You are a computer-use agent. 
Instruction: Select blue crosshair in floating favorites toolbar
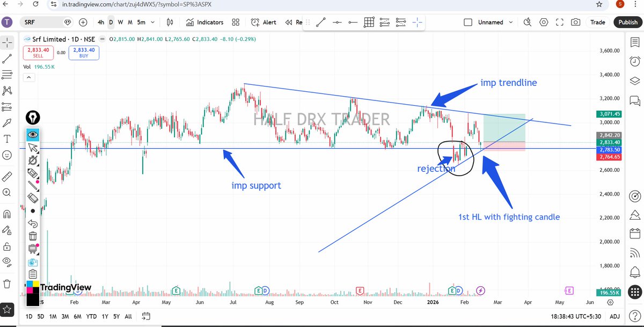pyautogui.click(x=417, y=23)
